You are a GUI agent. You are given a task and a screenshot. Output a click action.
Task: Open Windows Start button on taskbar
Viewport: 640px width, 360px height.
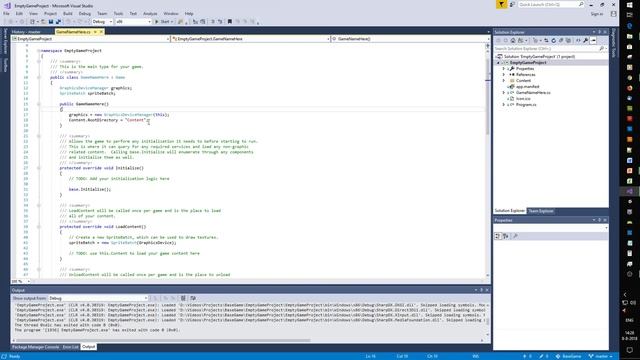coord(629,4)
